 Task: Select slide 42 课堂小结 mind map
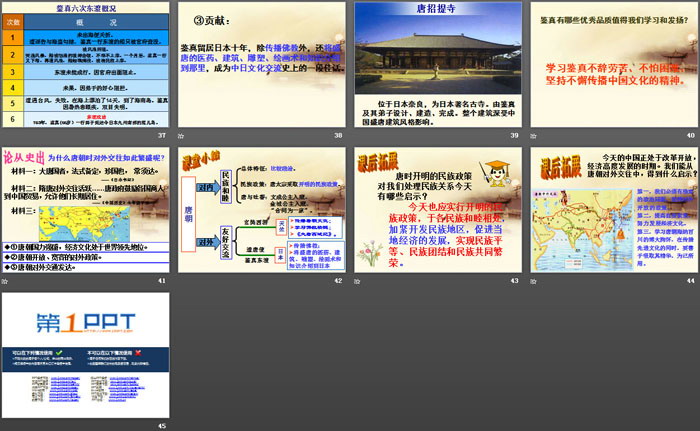pyautogui.click(x=260, y=210)
